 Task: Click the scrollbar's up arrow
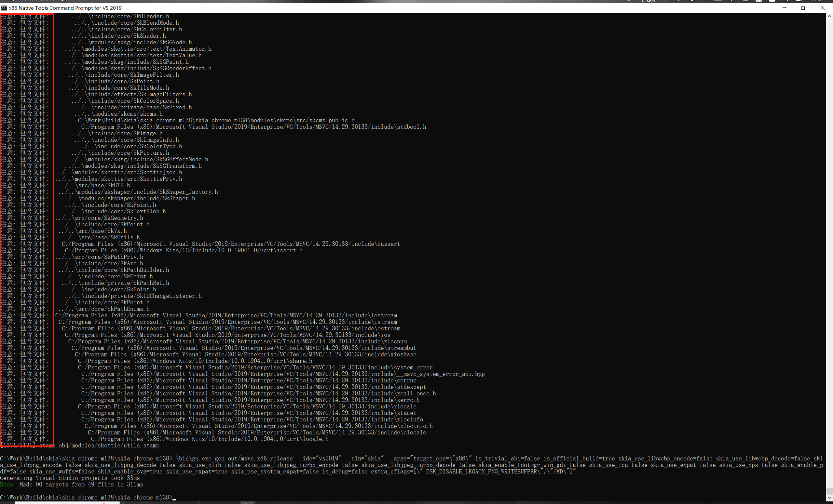[829, 16]
